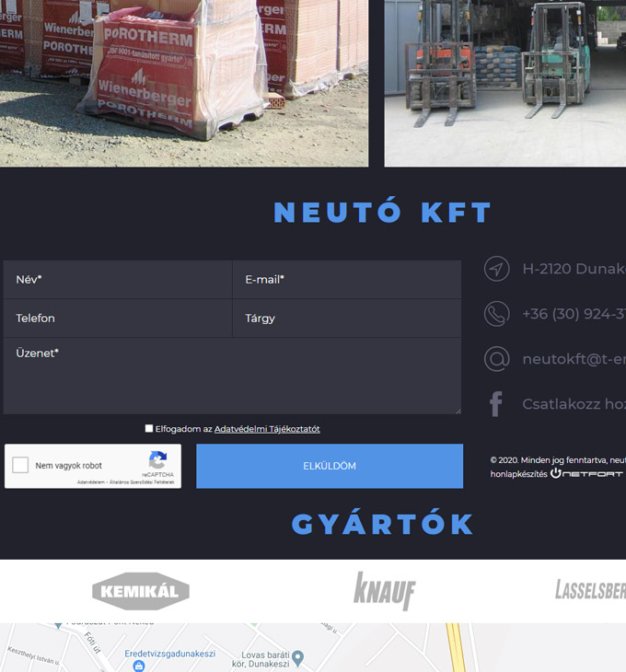Screen dimensions: 626x672
Task: Open the reCAPTCHA Adatvédelem link
Action: tap(91, 482)
